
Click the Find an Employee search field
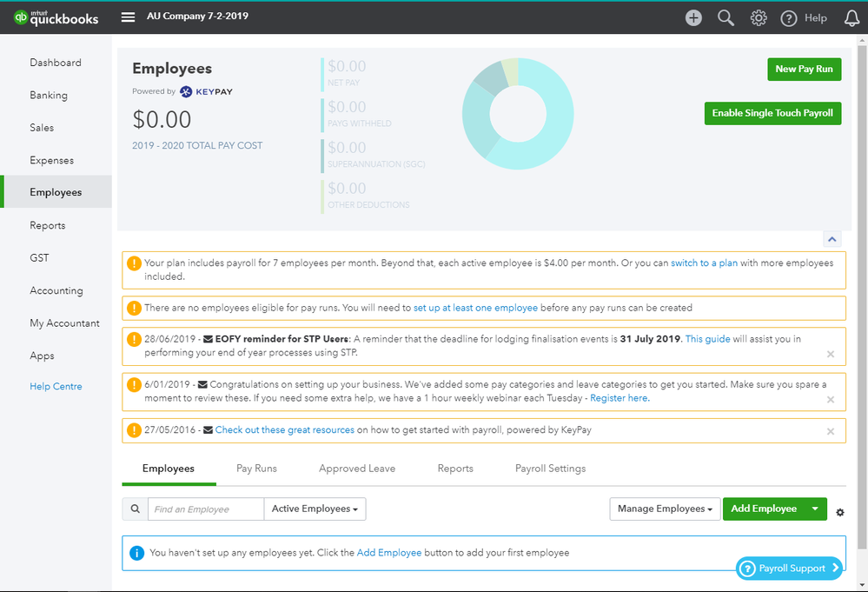tap(205, 509)
